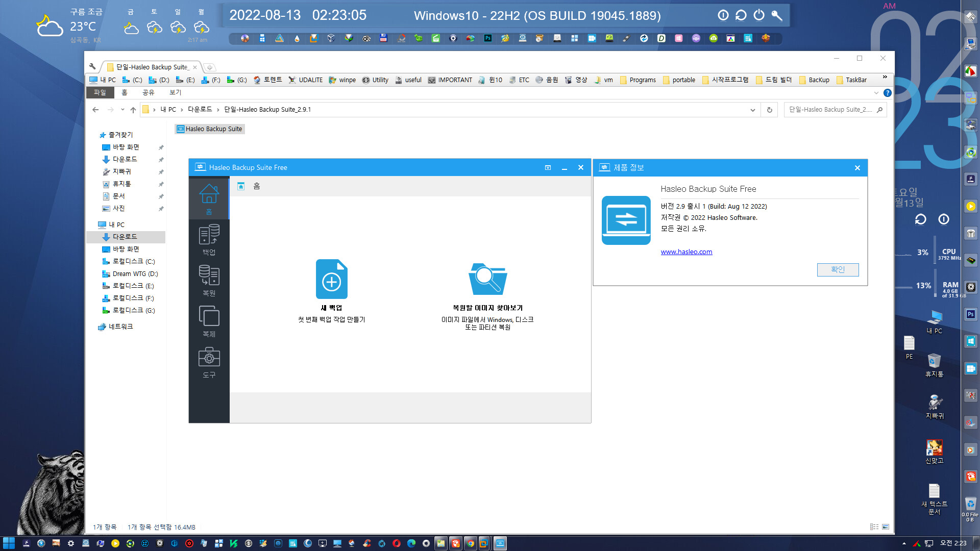Show hidden system tray icons
The width and height of the screenshot is (980, 551).
click(x=904, y=543)
